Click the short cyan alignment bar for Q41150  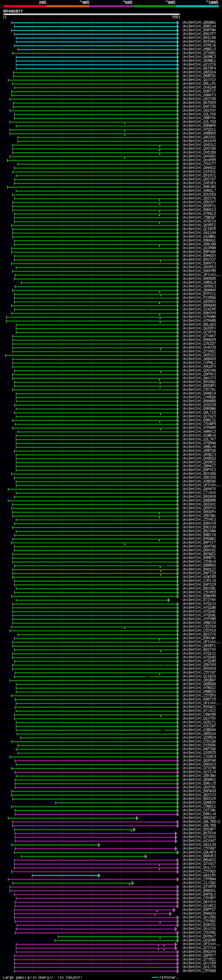(66, 875)
